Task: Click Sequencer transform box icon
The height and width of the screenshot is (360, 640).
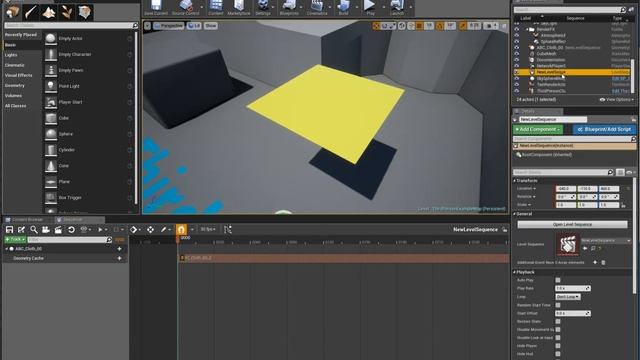Action: point(150,230)
